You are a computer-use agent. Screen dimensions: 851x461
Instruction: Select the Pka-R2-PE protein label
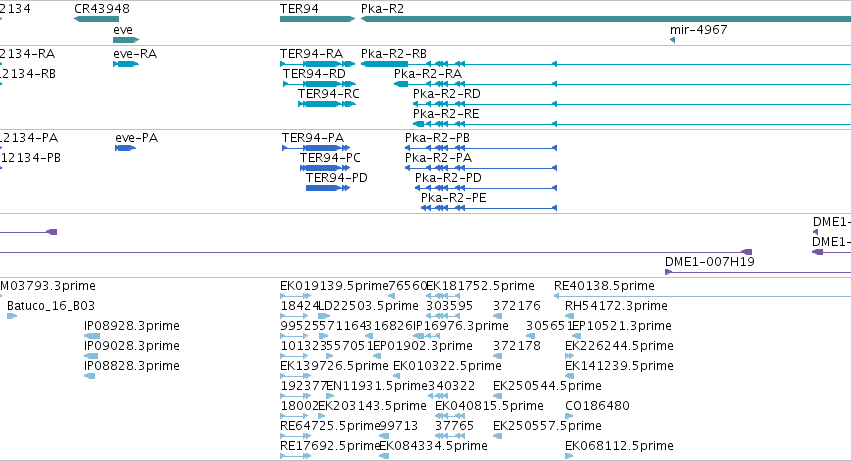[454, 198]
